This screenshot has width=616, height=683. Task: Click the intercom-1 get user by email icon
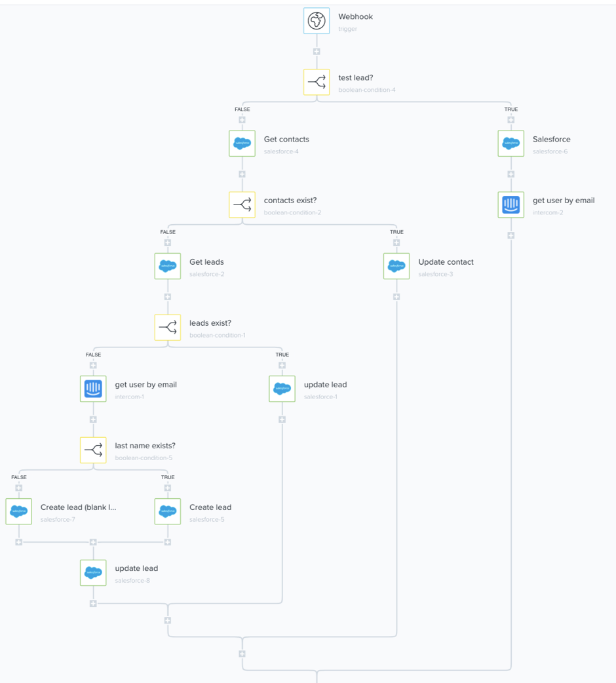(93, 389)
